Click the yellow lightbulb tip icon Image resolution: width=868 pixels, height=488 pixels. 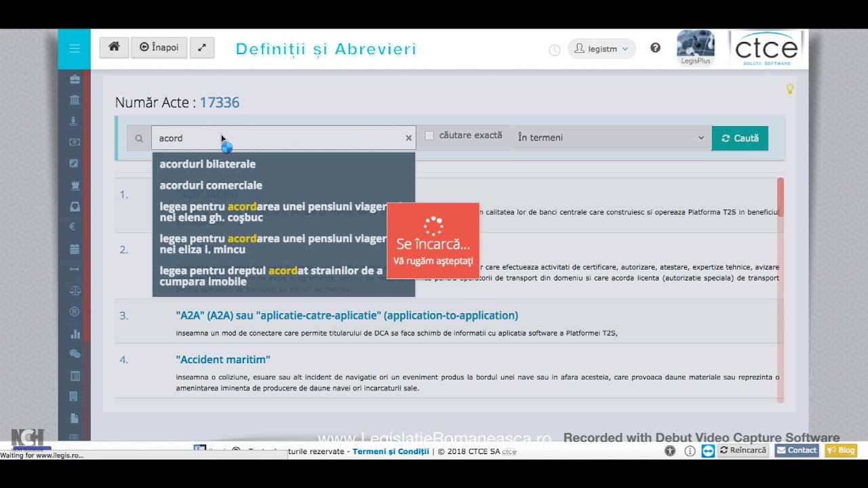tap(789, 89)
